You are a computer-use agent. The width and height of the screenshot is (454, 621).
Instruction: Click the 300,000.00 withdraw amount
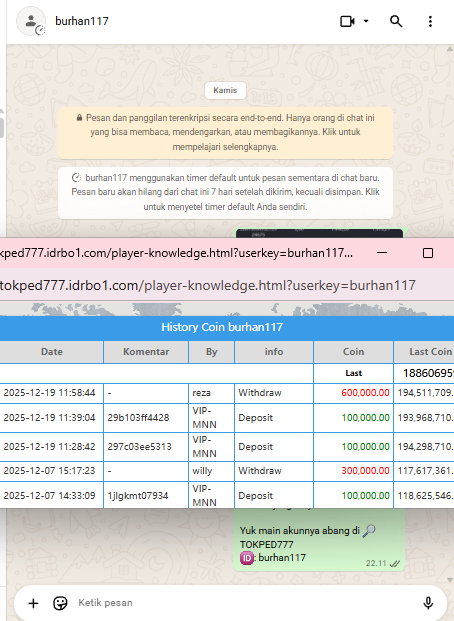click(x=365, y=471)
